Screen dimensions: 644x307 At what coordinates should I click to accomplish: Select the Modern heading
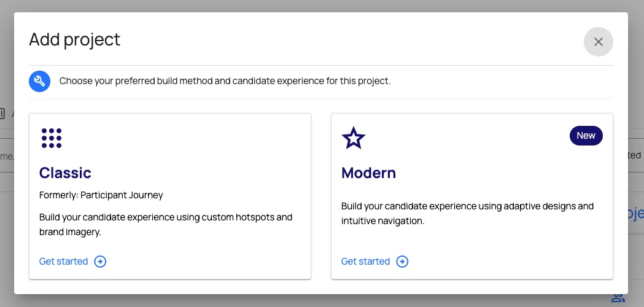pyautogui.click(x=368, y=173)
